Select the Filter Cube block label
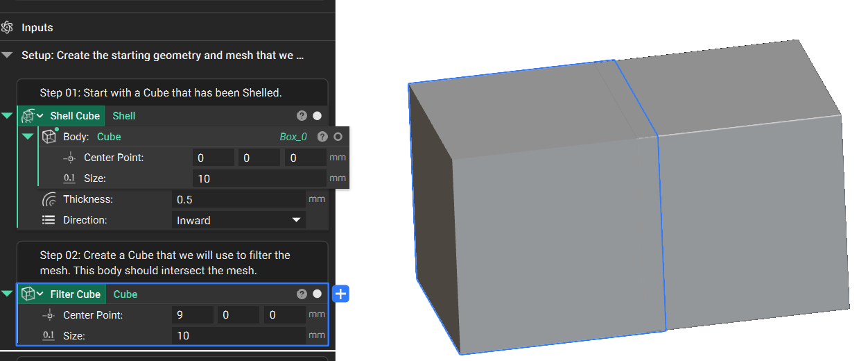The width and height of the screenshot is (868, 361). (76, 294)
